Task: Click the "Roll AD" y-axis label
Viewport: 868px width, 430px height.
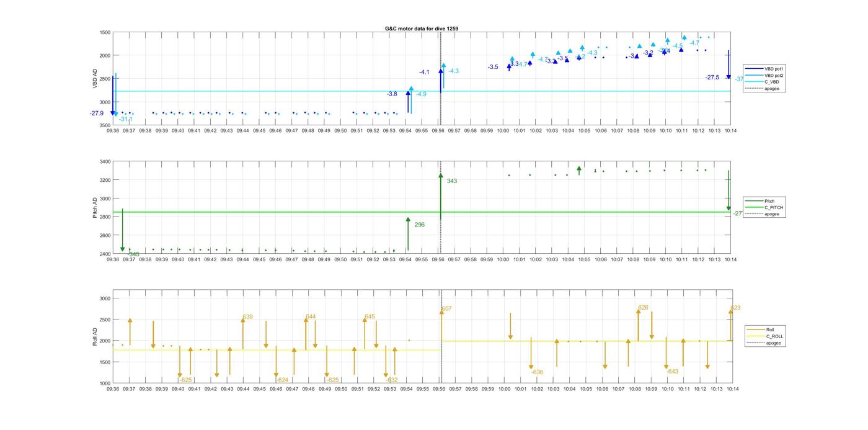Action: 95,336
